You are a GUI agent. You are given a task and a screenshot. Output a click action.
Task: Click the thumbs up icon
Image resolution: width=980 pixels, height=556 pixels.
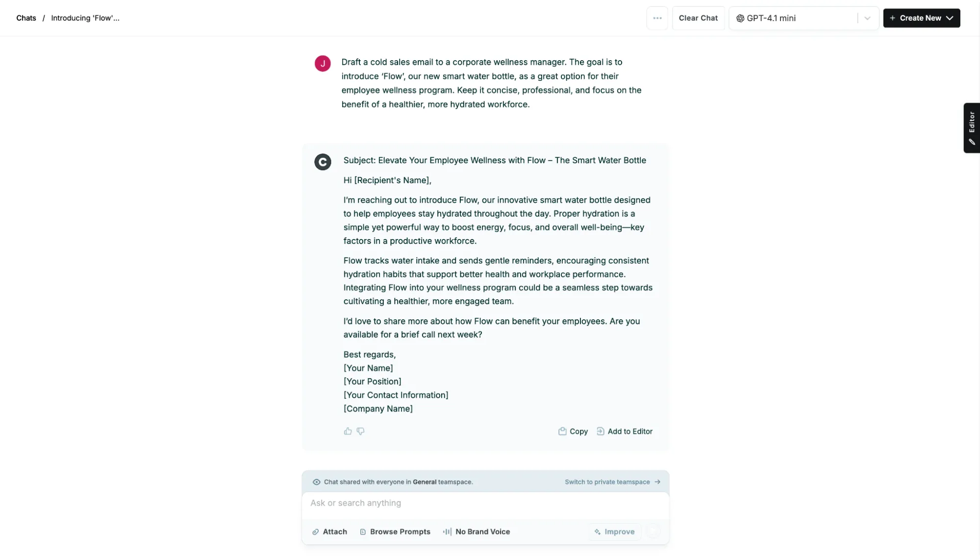(x=348, y=432)
